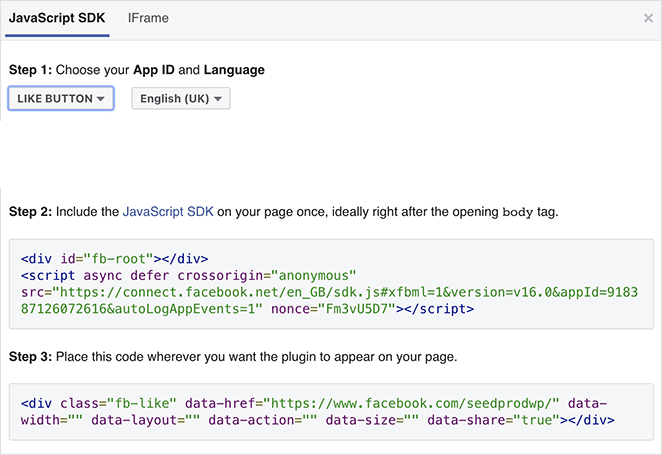Switch to the IFrame tab
The width and height of the screenshot is (662, 455).
[148, 18]
